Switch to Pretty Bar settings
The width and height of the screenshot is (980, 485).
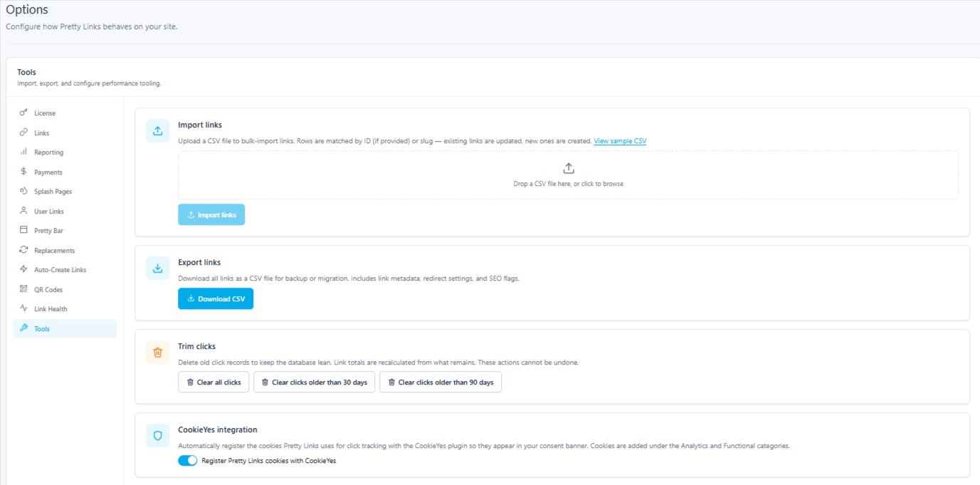click(65, 231)
